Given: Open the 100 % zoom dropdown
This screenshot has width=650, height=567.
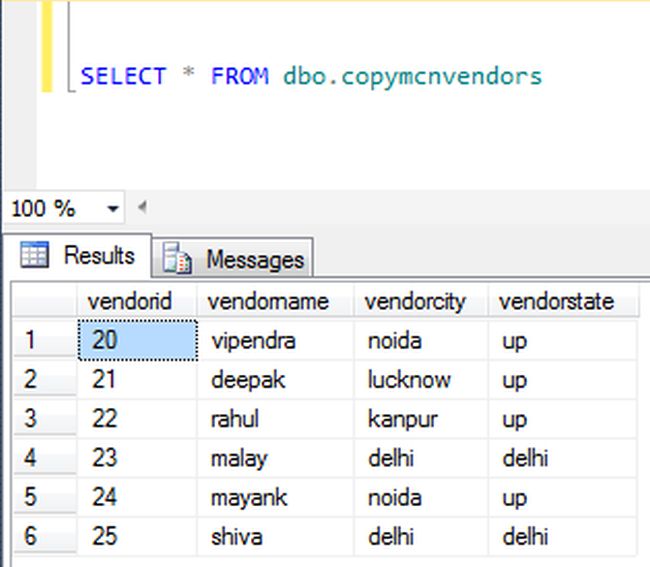Looking at the screenshot, I should (113, 208).
